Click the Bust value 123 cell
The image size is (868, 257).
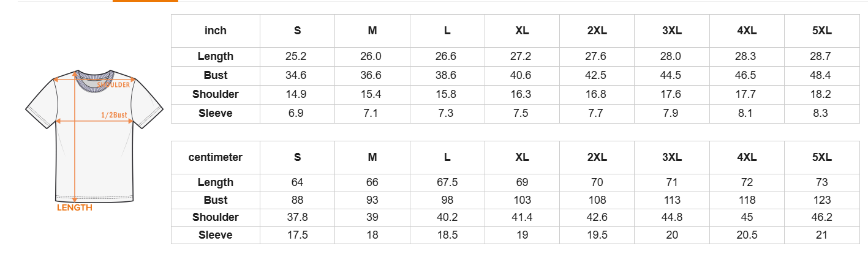[821, 200]
